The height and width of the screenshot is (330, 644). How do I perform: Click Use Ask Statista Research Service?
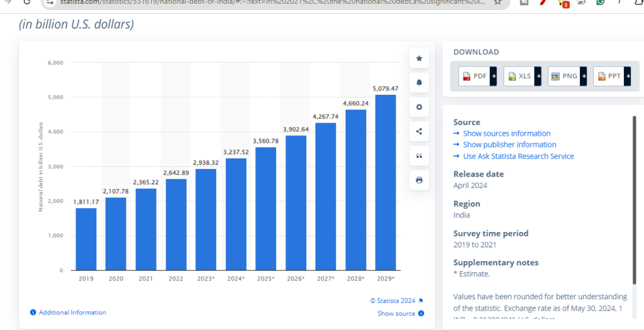(518, 156)
